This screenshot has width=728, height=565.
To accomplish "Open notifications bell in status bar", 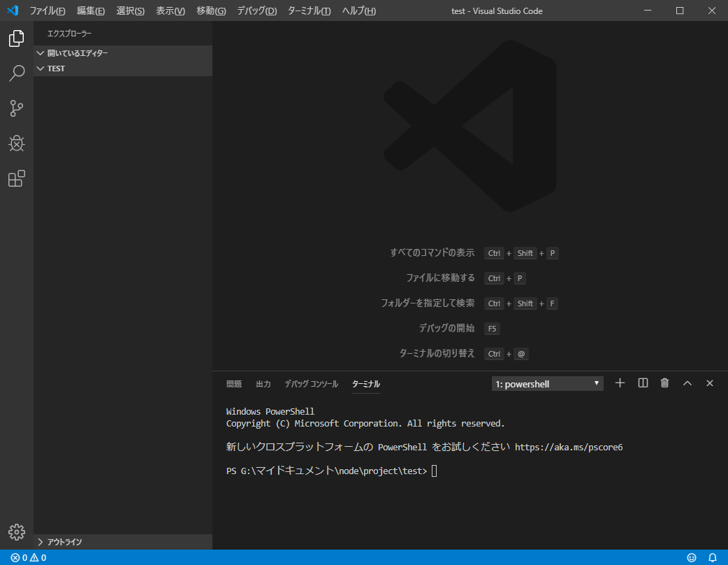I will pos(712,557).
